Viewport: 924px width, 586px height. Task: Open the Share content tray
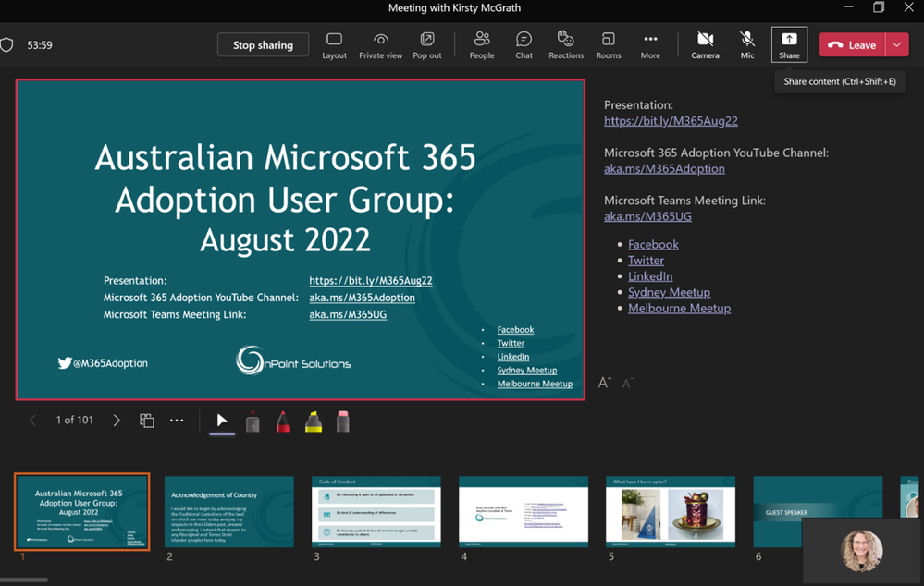[x=789, y=44]
